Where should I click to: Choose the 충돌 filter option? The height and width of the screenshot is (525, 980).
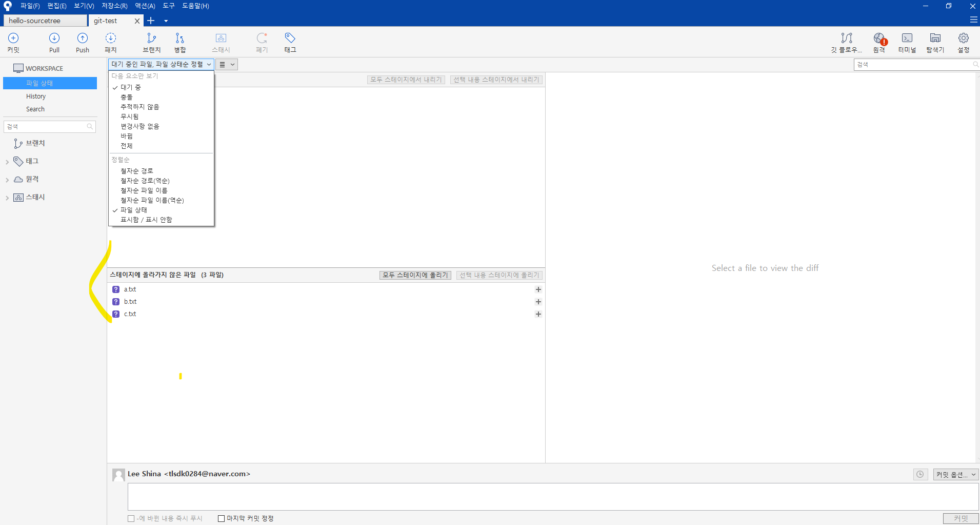(161, 97)
